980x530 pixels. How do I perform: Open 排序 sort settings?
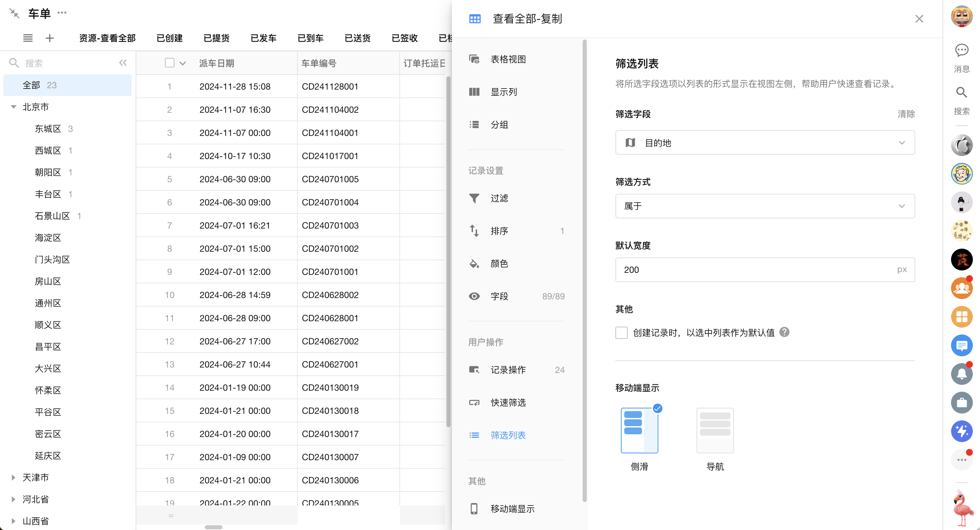[517, 231]
